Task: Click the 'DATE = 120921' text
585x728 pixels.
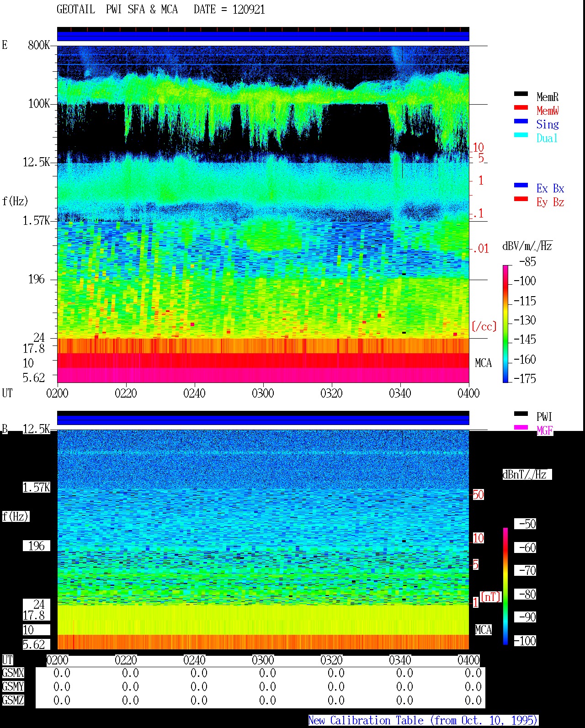Action: point(229,10)
